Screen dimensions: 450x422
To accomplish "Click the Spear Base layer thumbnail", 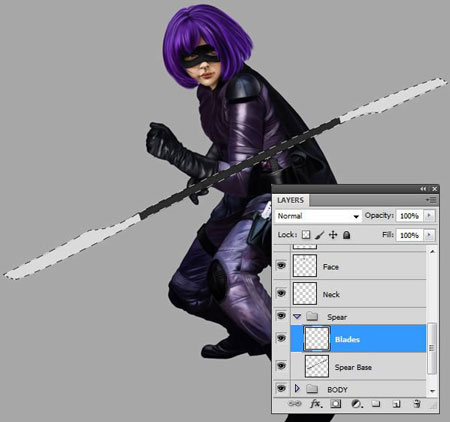I will (317, 366).
